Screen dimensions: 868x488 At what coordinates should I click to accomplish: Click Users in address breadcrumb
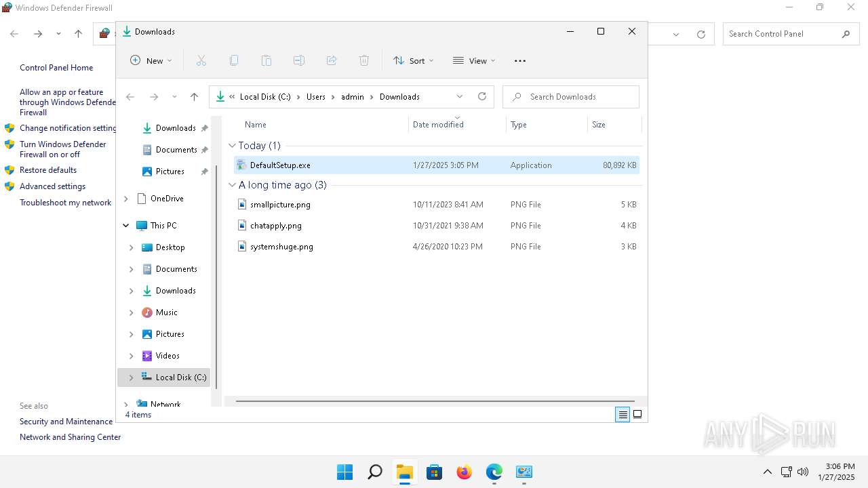316,97
